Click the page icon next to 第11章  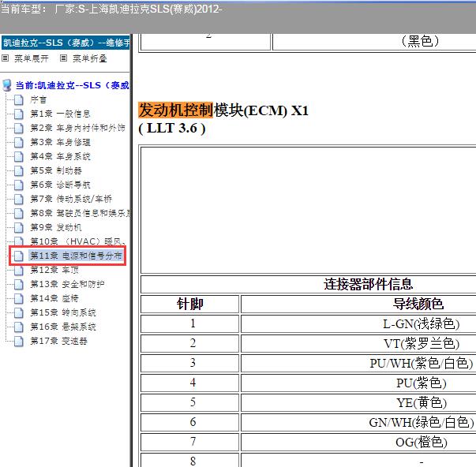pyautogui.click(x=19, y=256)
